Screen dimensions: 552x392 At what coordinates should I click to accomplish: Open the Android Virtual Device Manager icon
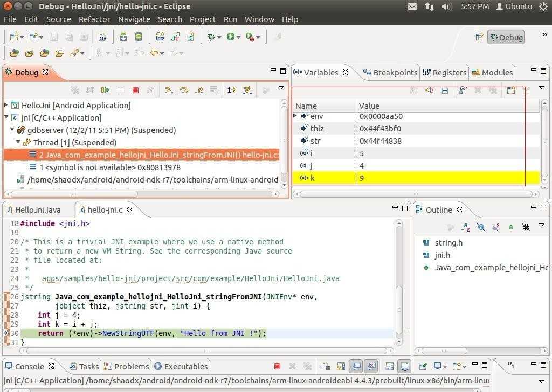click(x=139, y=37)
